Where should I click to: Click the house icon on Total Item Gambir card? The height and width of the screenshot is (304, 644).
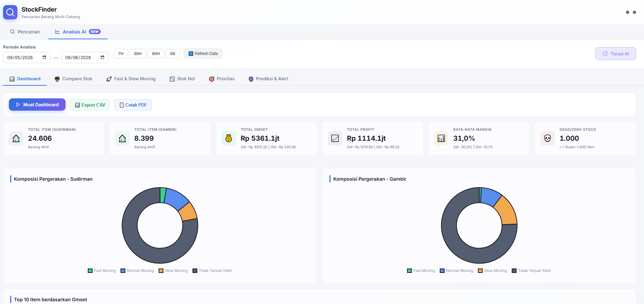pos(122,138)
